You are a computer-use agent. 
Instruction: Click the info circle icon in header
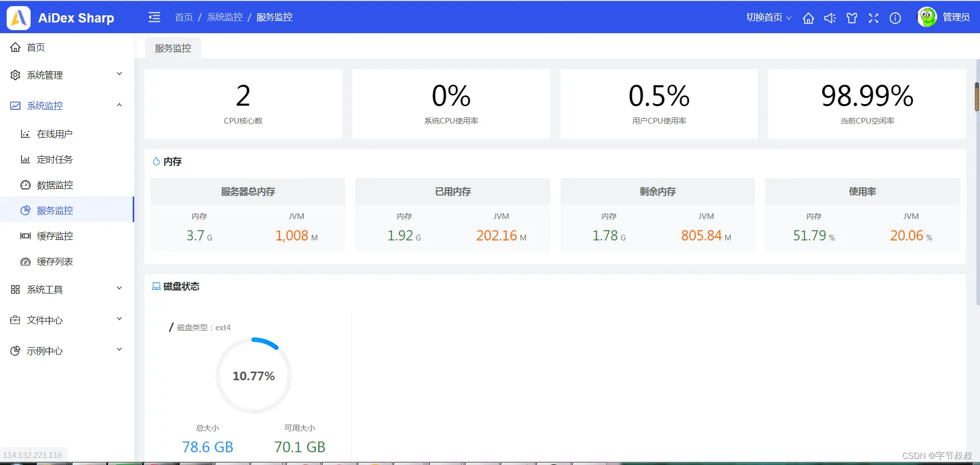pos(895,18)
